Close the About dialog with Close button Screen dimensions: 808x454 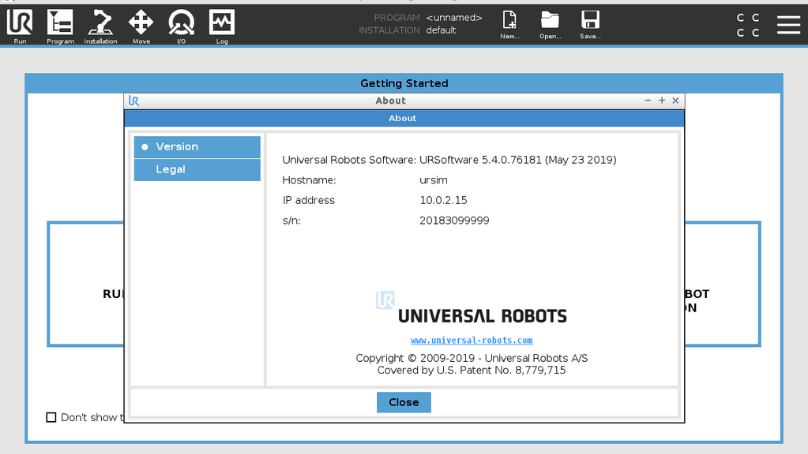click(403, 402)
